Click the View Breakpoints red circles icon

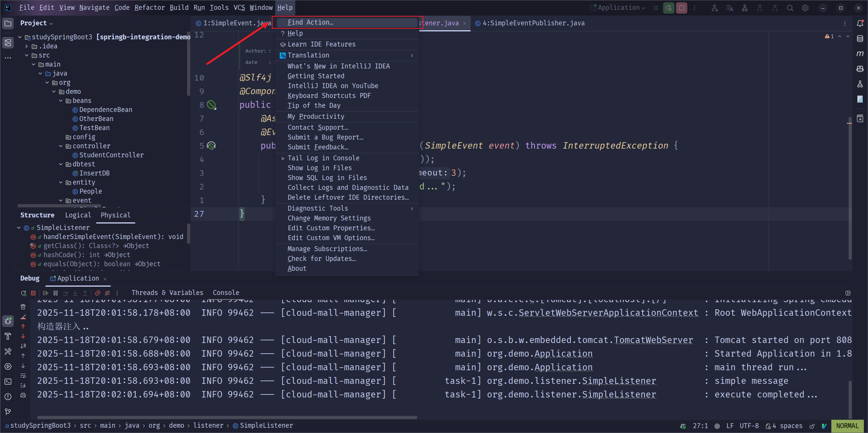(x=98, y=293)
